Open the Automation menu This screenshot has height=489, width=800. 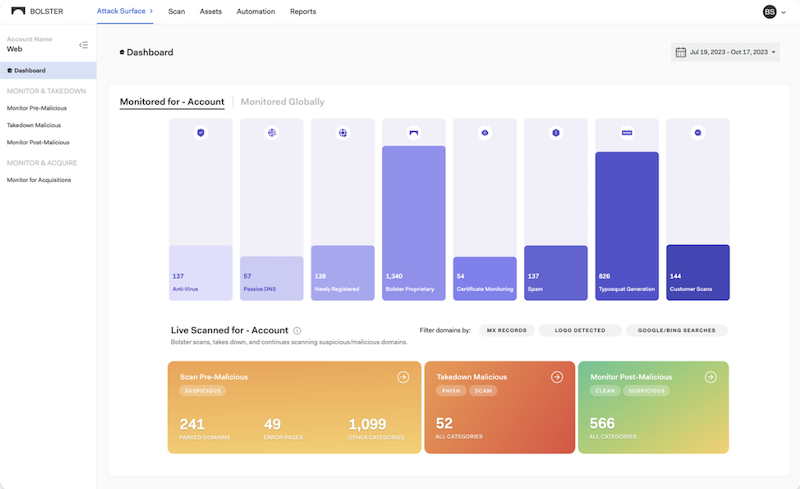[256, 11]
